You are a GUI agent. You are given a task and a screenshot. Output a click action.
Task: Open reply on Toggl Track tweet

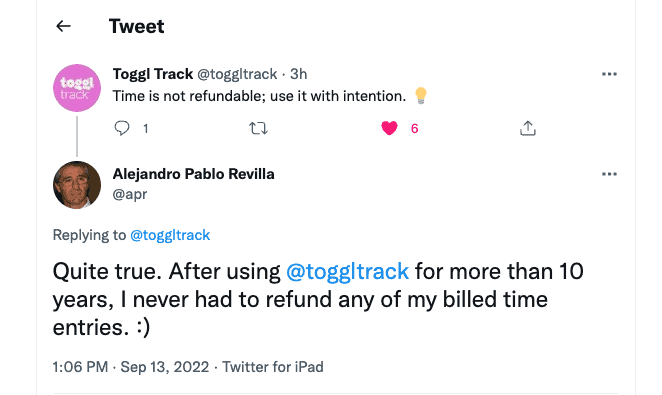click(122, 128)
